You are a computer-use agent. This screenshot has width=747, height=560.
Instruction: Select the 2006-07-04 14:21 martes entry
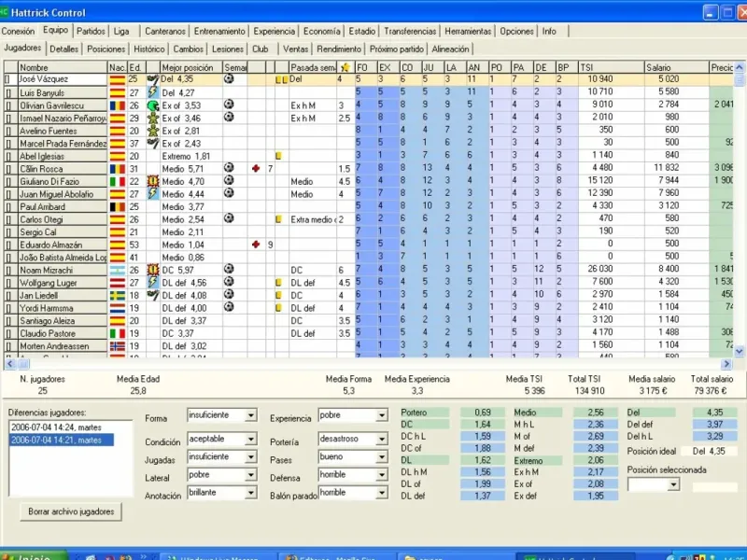click(62, 440)
